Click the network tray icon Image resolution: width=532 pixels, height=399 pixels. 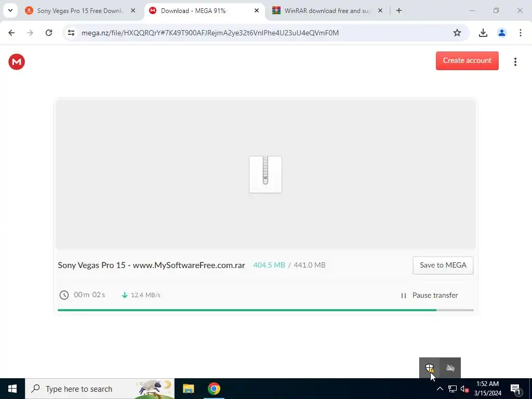coord(453,389)
